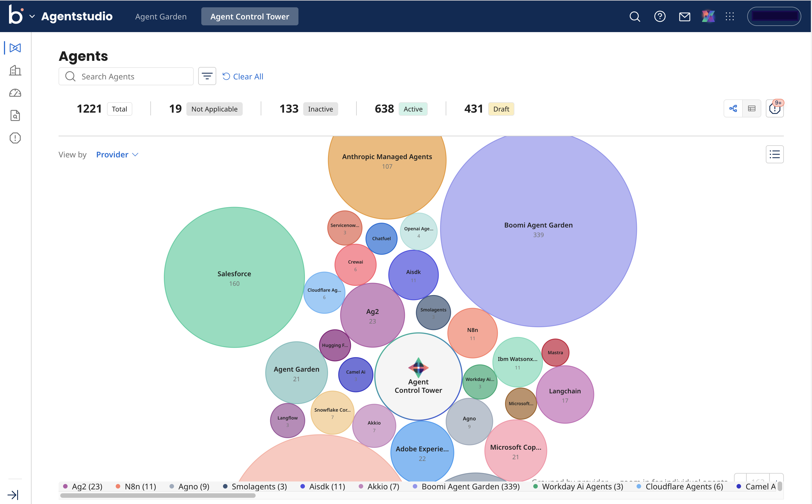This screenshot has width=812, height=504.
Task: Click the Agent Control Tower center node
Action: (x=418, y=376)
